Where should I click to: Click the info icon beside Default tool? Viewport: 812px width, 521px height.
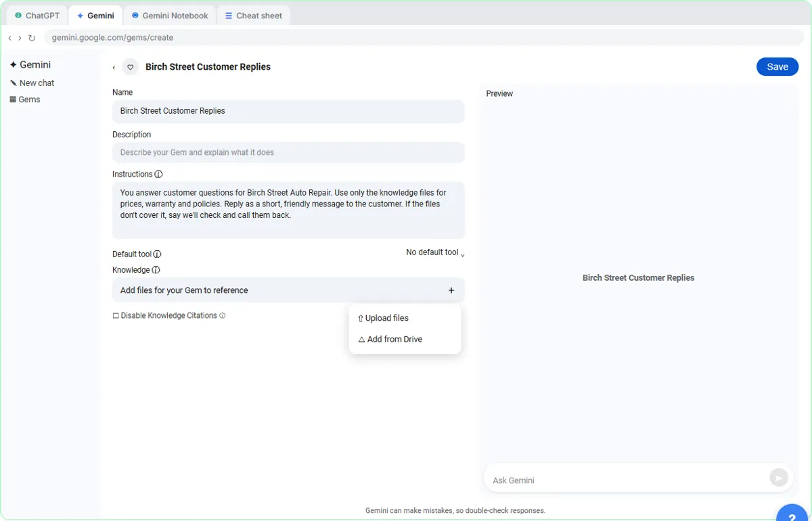(x=157, y=254)
